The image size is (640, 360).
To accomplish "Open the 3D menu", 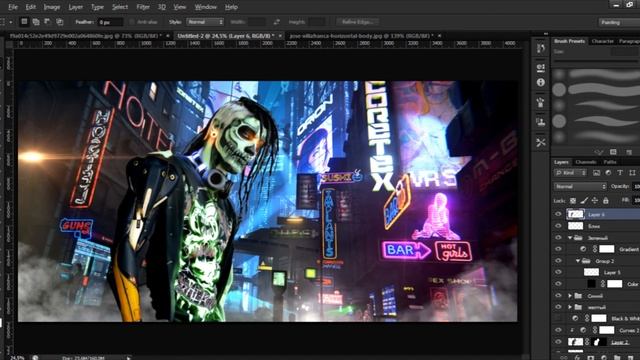I will point(162,7).
